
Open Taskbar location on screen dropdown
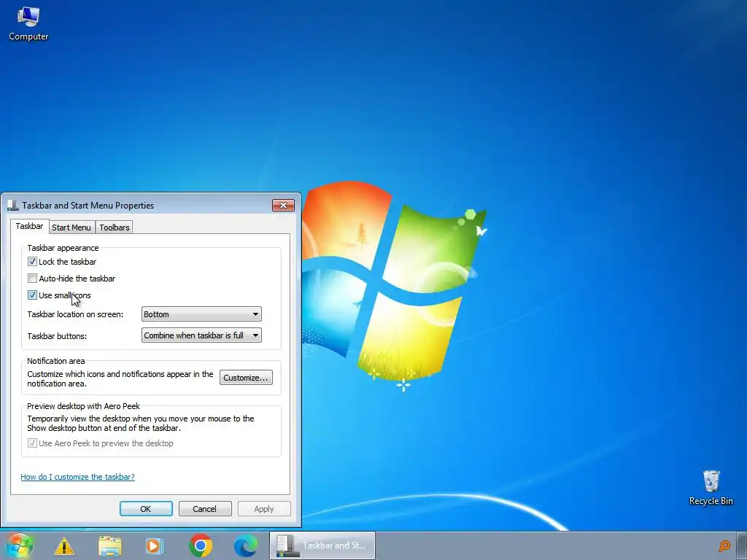pyautogui.click(x=201, y=314)
